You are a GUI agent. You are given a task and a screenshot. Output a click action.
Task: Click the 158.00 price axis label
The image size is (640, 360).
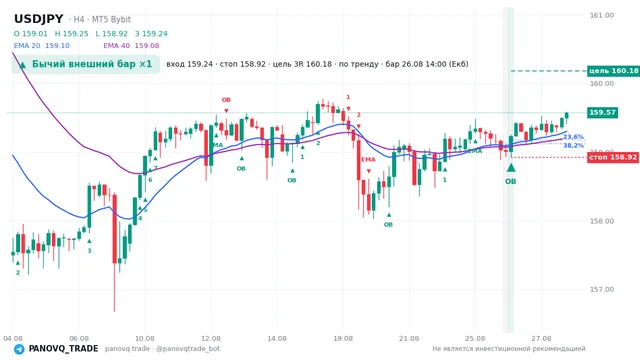point(602,221)
